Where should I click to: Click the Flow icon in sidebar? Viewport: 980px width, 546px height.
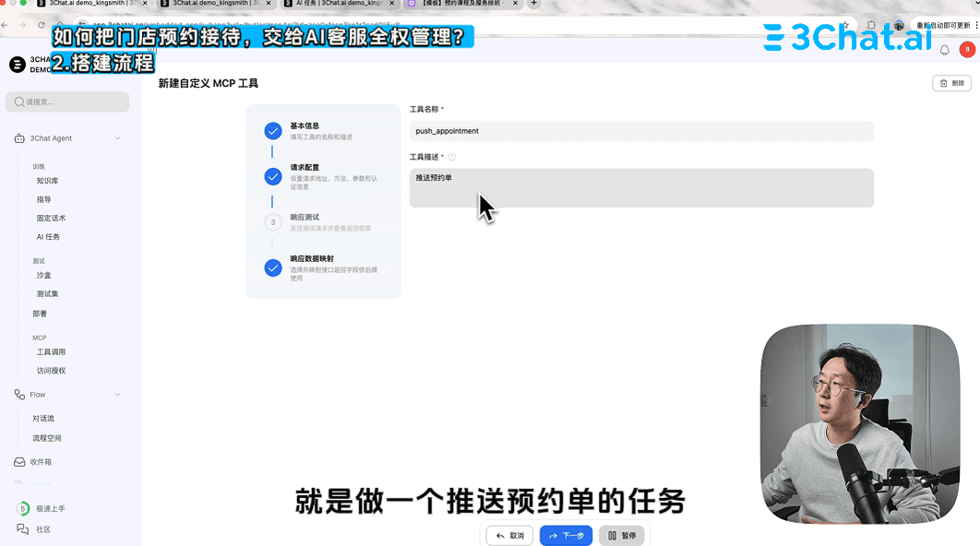tap(19, 394)
